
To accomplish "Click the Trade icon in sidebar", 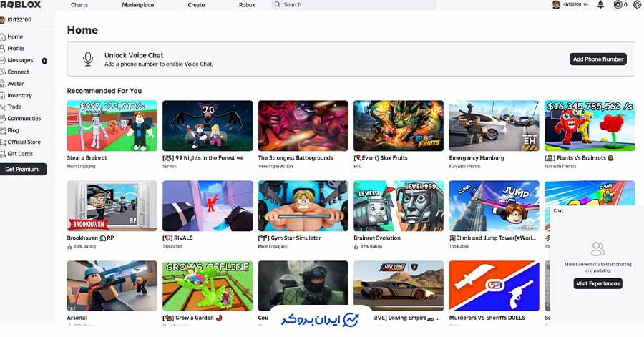I will pyautogui.click(x=3, y=107).
